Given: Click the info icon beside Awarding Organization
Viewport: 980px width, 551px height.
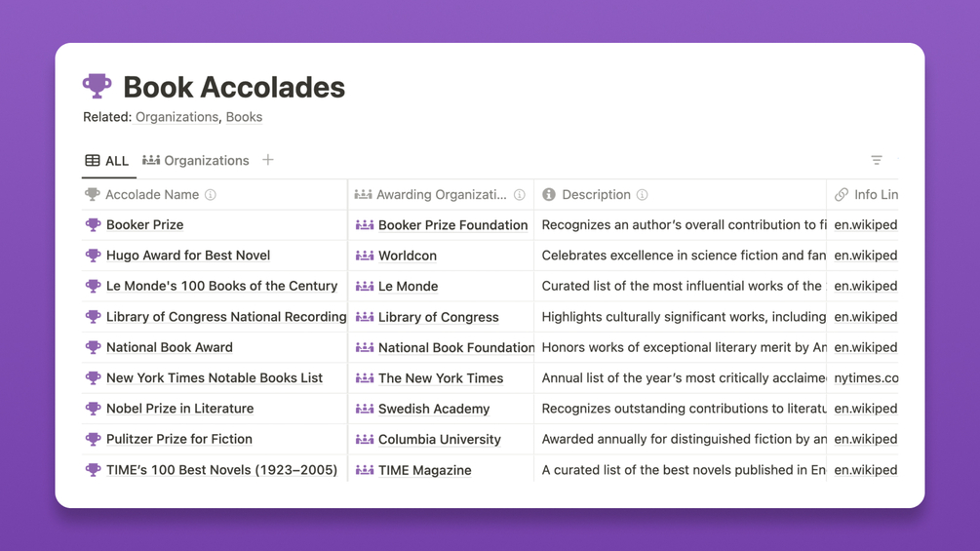Looking at the screenshot, I should [x=520, y=195].
